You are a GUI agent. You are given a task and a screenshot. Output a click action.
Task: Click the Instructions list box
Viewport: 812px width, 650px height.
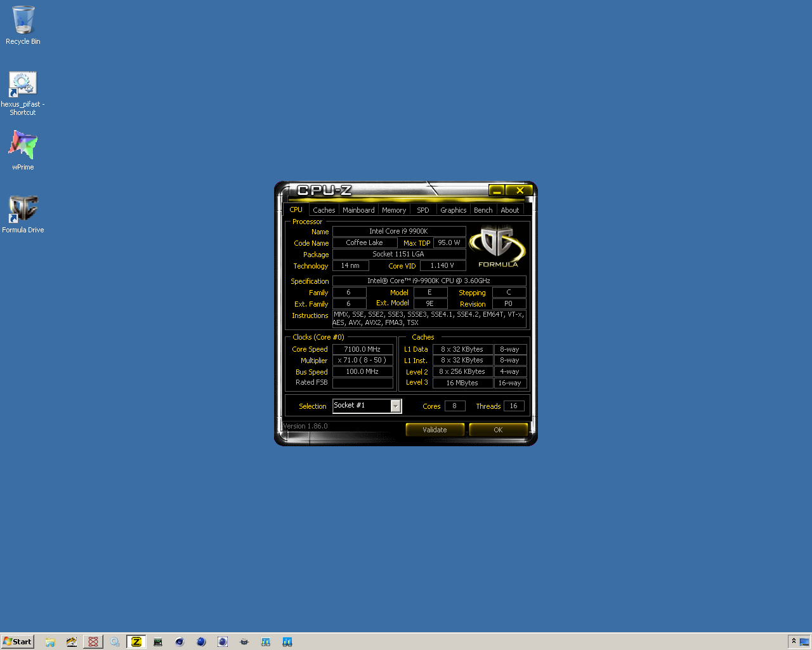[x=429, y=319]
